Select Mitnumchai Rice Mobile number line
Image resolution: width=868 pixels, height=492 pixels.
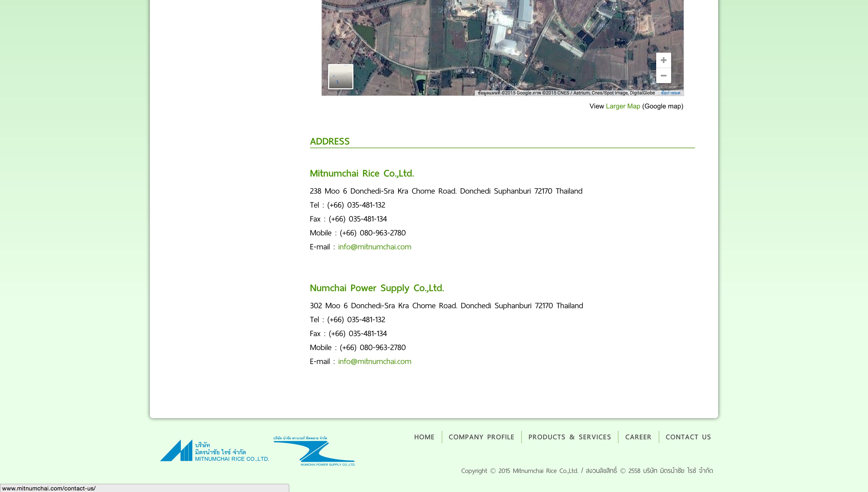click(358, 233)
